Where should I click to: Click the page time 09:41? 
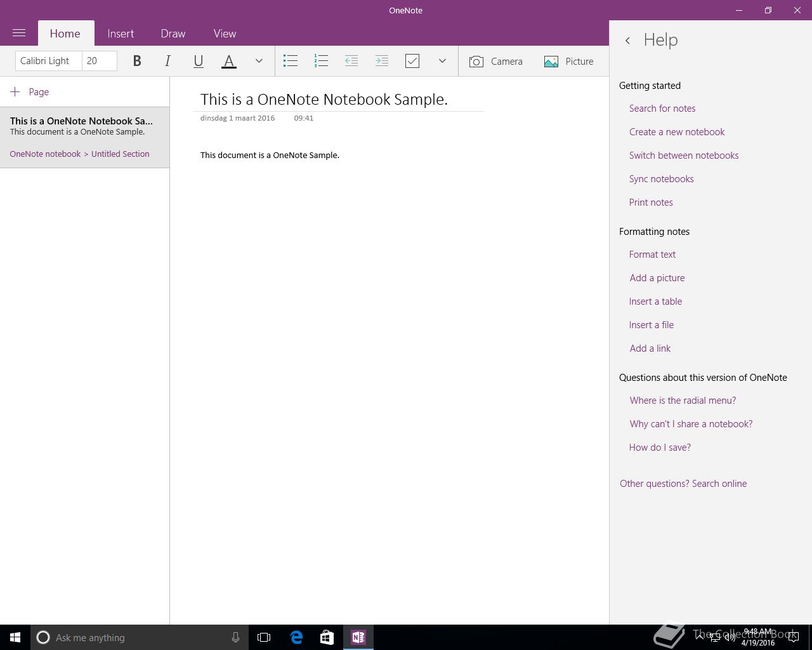(304, 118)
